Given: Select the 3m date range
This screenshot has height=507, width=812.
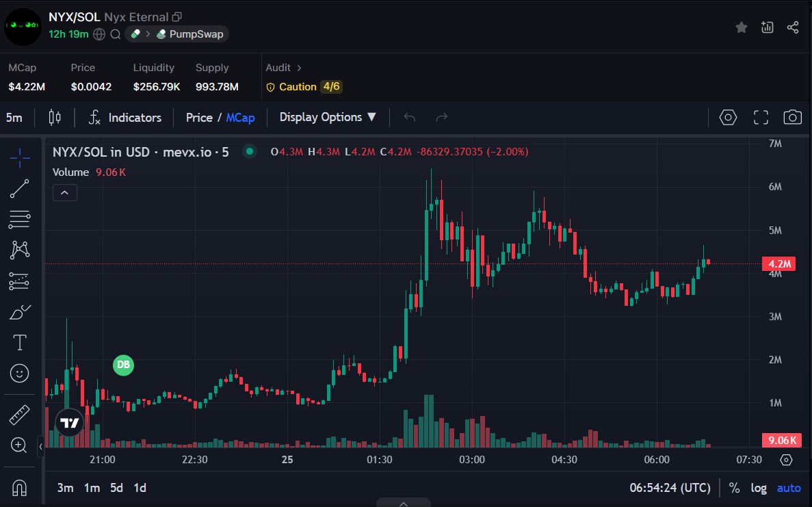Looking at the screenshot, I should (x=65, y=488).
